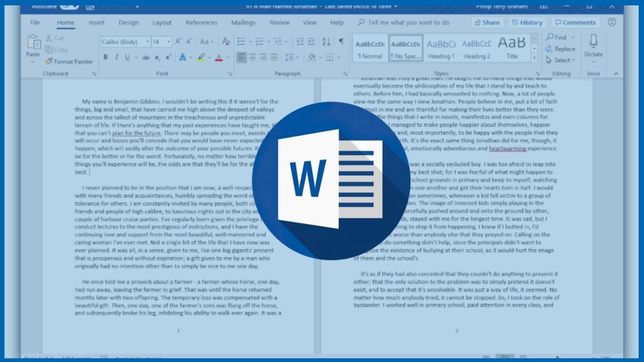Click the Subscript icon

pyautogui.click(x=158, y=56)
